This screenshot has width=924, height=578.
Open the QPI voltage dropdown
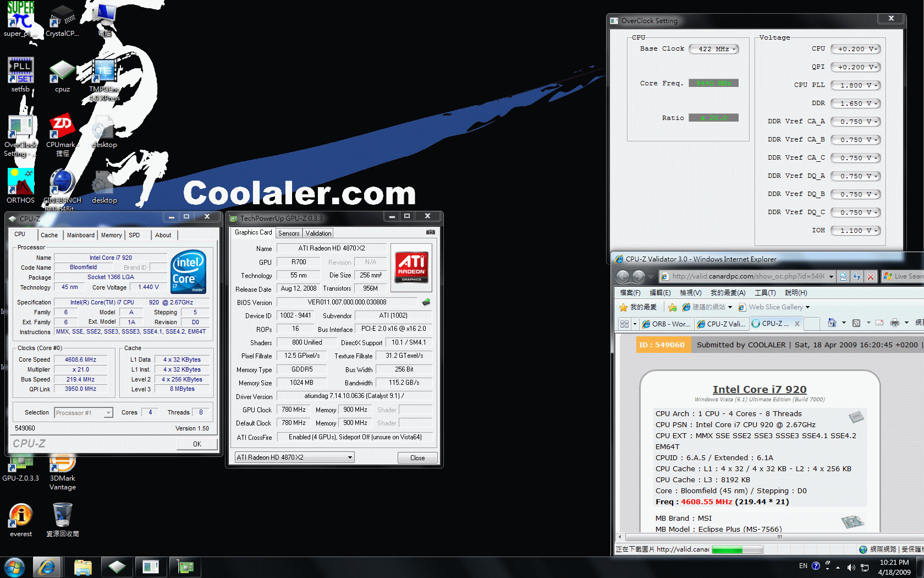pyautogui.click(x=856, y=67)
